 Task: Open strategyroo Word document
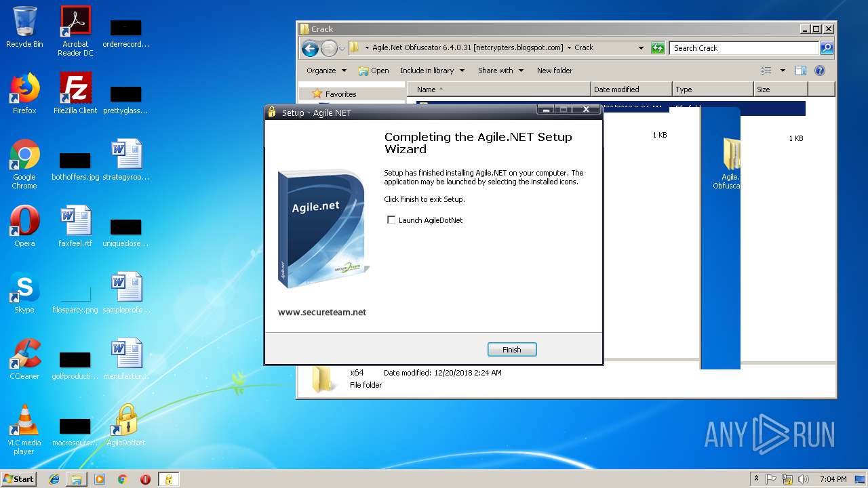(x=126, y=161)
